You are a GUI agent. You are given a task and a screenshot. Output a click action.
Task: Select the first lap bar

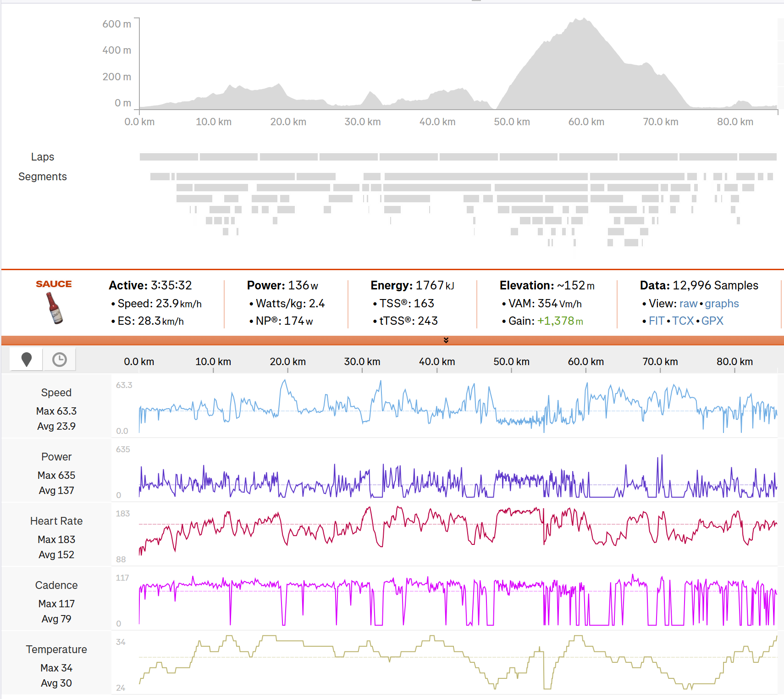169,157
